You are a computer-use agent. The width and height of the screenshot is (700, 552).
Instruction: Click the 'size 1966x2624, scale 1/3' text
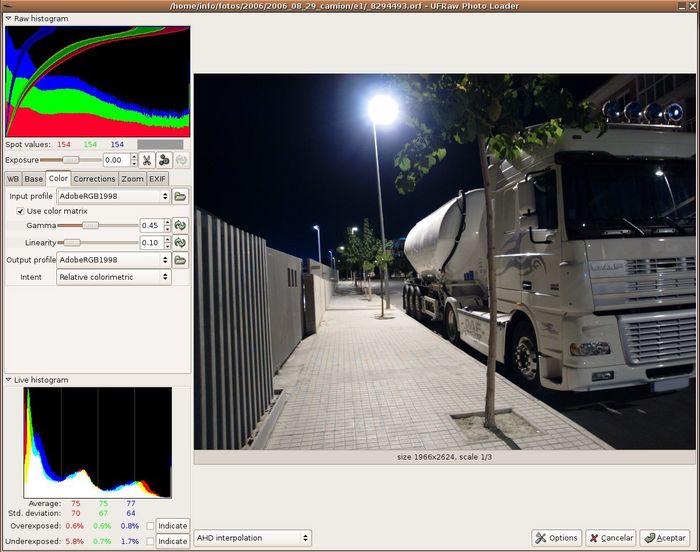coord(445,457)
